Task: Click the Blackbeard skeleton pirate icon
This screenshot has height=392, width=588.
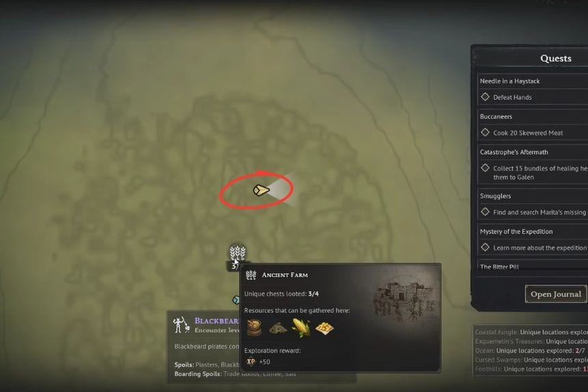Action: 181,325
